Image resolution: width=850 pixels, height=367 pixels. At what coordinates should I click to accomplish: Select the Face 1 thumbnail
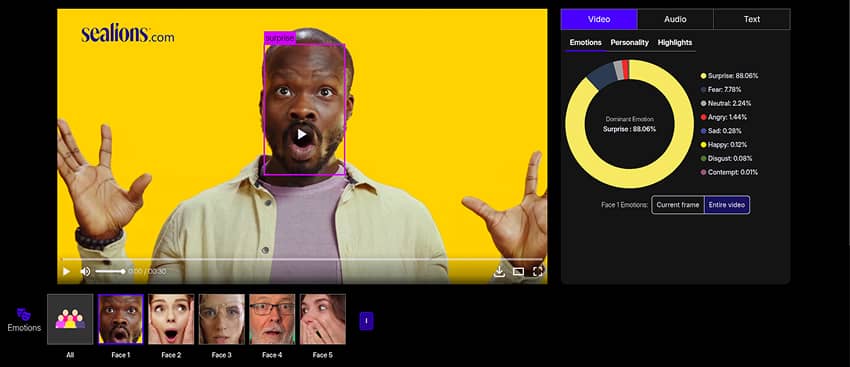(x=121, y=319)
